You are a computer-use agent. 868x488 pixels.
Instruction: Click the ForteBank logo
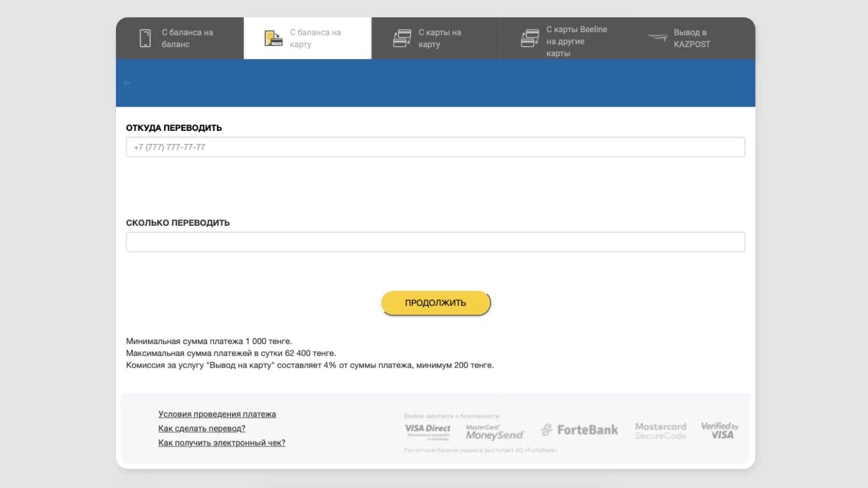click(x=579, y=430)
